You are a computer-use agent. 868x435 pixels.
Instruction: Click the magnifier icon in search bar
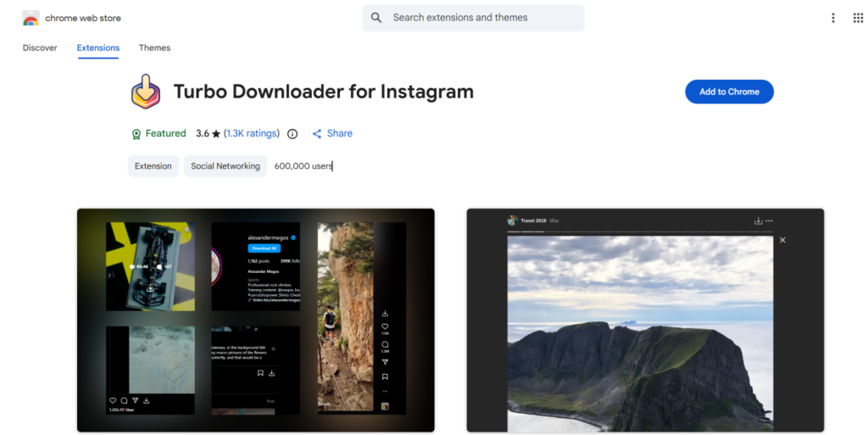click(x=376, y=18)
